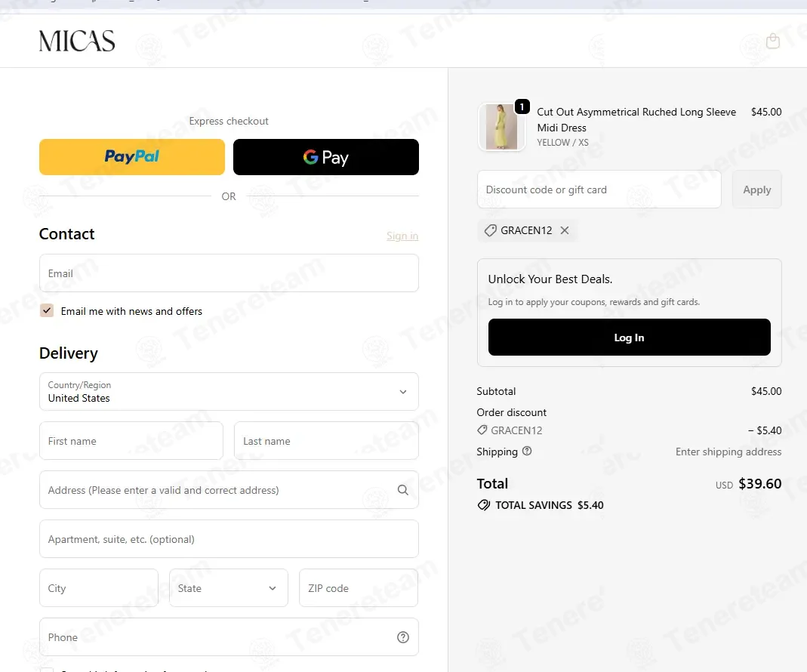Viewport: 807px width, 672px height.
Task: Open the shopping bag icon in header
Action: point(772,42)
